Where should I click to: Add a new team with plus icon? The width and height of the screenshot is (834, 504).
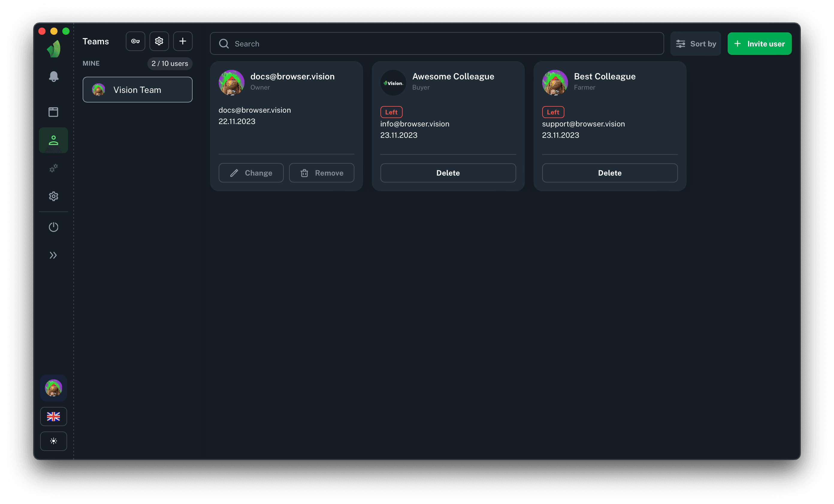pos(183,41)
